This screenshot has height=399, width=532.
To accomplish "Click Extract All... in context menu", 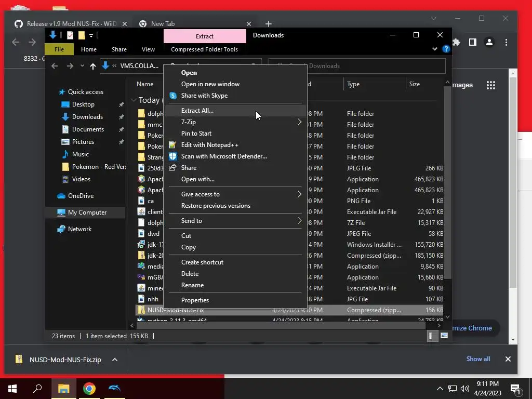I will tap(235, 111).
